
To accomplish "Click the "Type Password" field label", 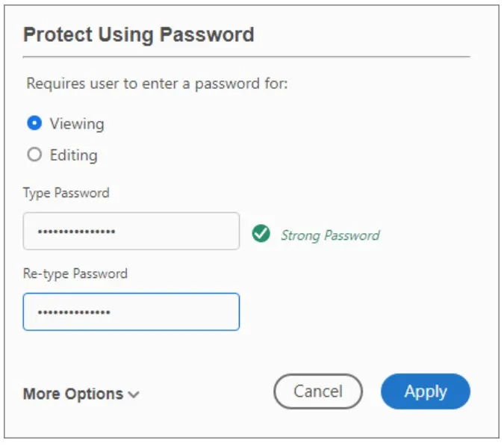I will tap(66, 193).
